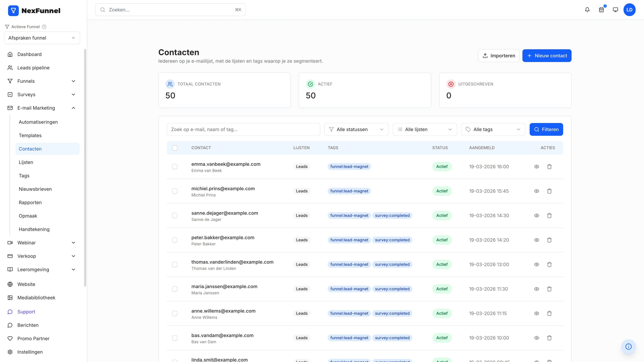Open Automatiseringen submenu item

[x=47, y=122]
